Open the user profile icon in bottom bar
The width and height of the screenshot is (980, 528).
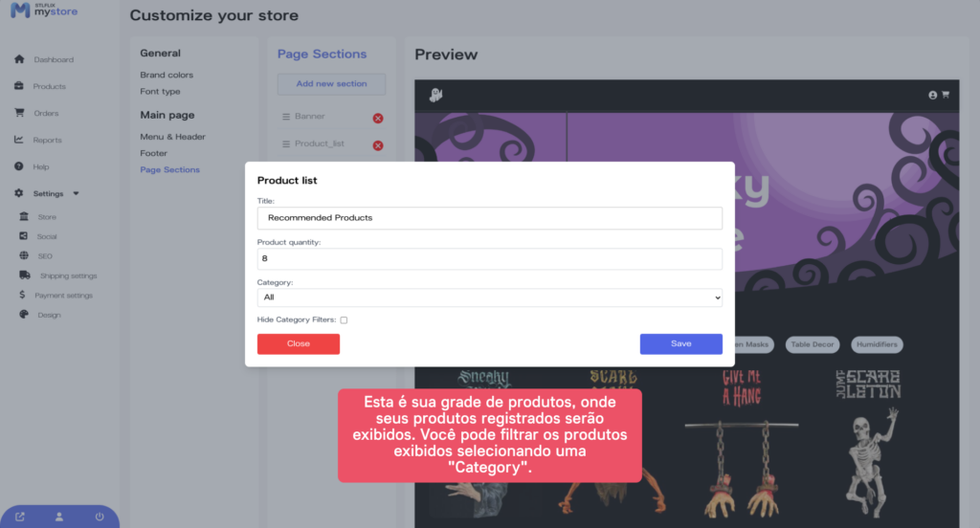pyautogui.click(x=59, y=517)
